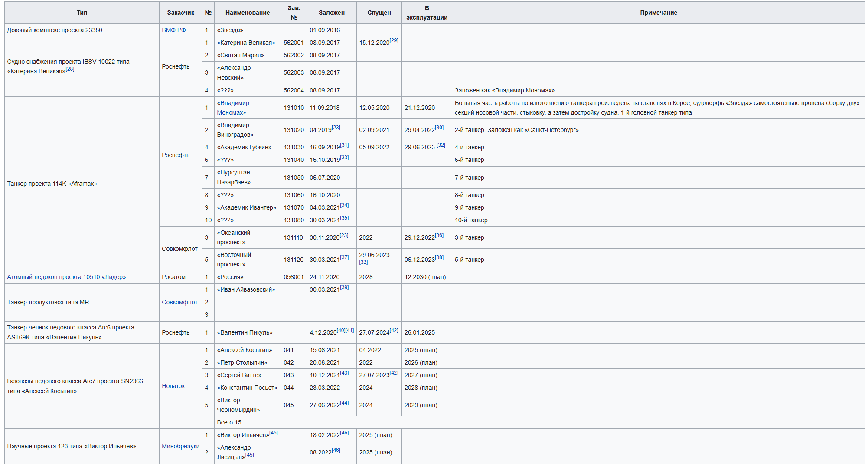Select the Росатом customer cell
Screen dimensions: 868x467
[181, 277]
